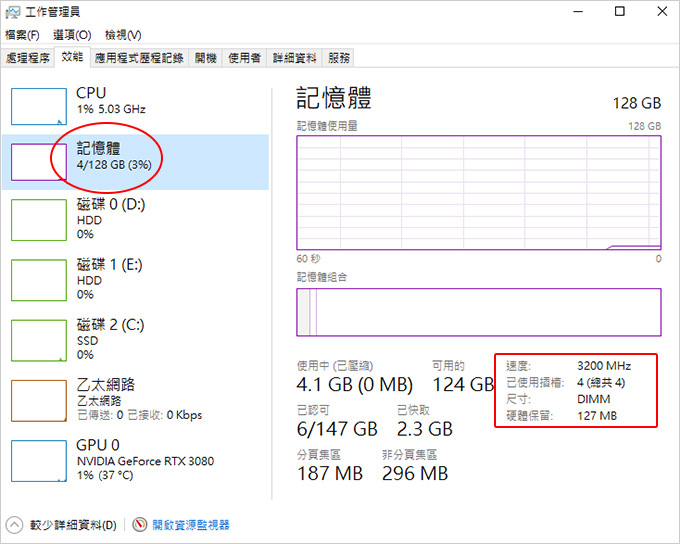680x544 pixels.
Task: Open the 詳細資料 tab
Action: tap(294, 58)
